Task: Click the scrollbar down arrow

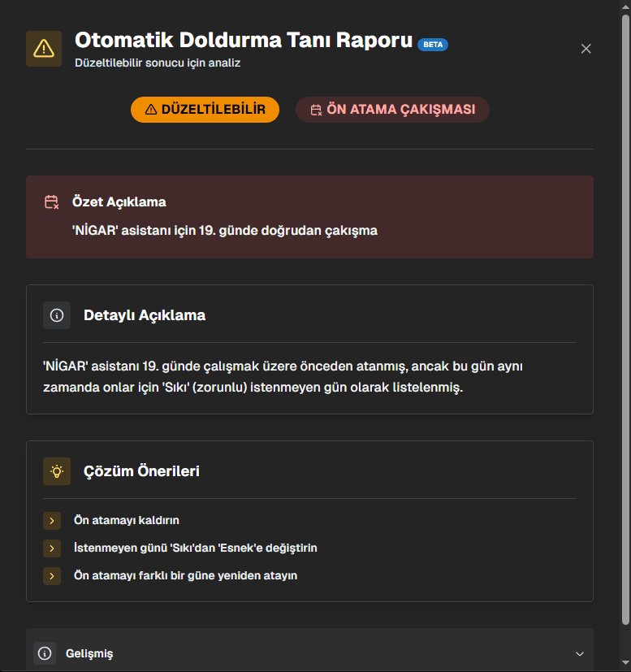Action: [624, 664]
